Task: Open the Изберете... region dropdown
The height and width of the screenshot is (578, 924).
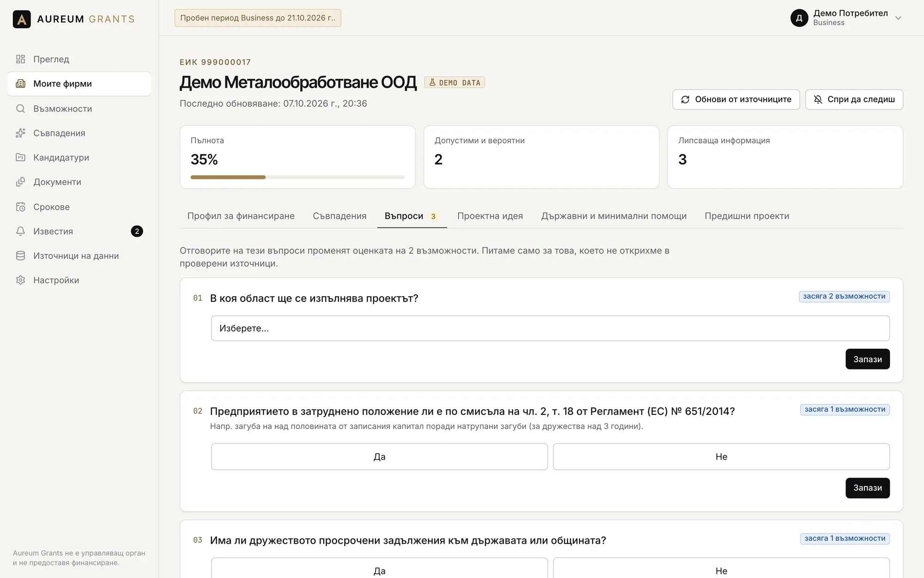Action: pyautogui.click(x=550, y=328)
